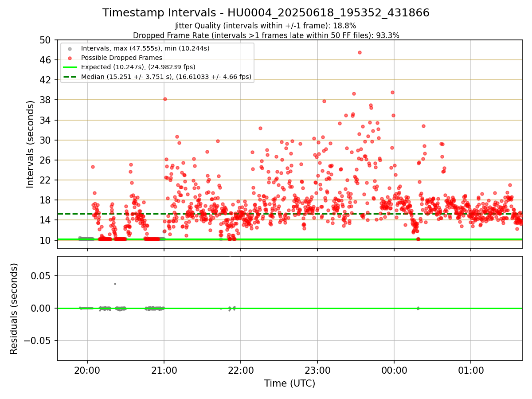Screen dimensions: 532x399
Task: Click the '50' y-axis tick label
Action: tap(46, 40)
